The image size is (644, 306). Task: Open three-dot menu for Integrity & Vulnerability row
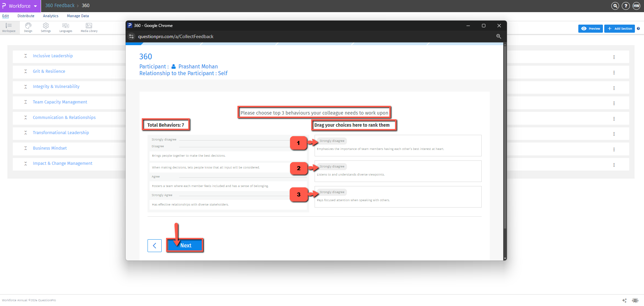tap(614, 88)
